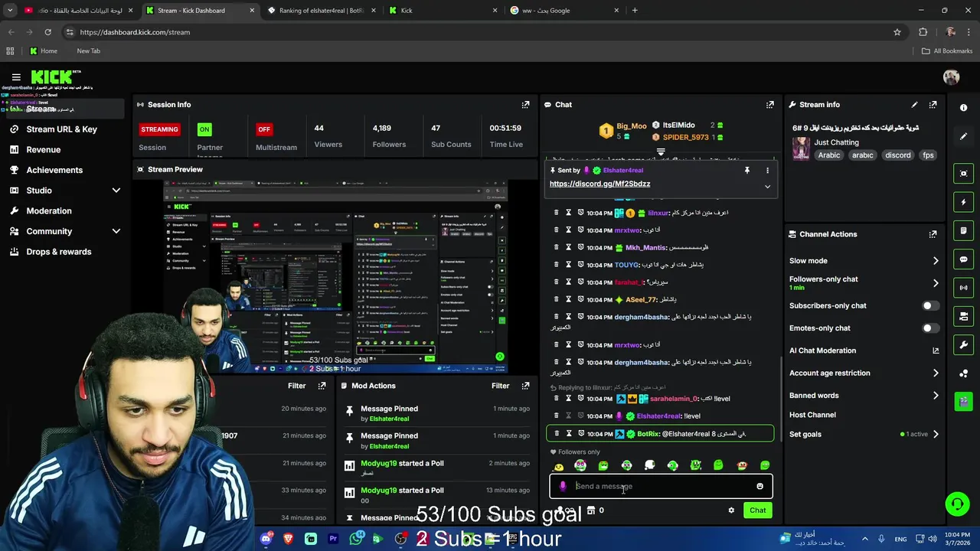Pop out the Channel Actions panel
The height and width of the screenshot is (551, 980).
pyautogui.click(x=933, y=234)
